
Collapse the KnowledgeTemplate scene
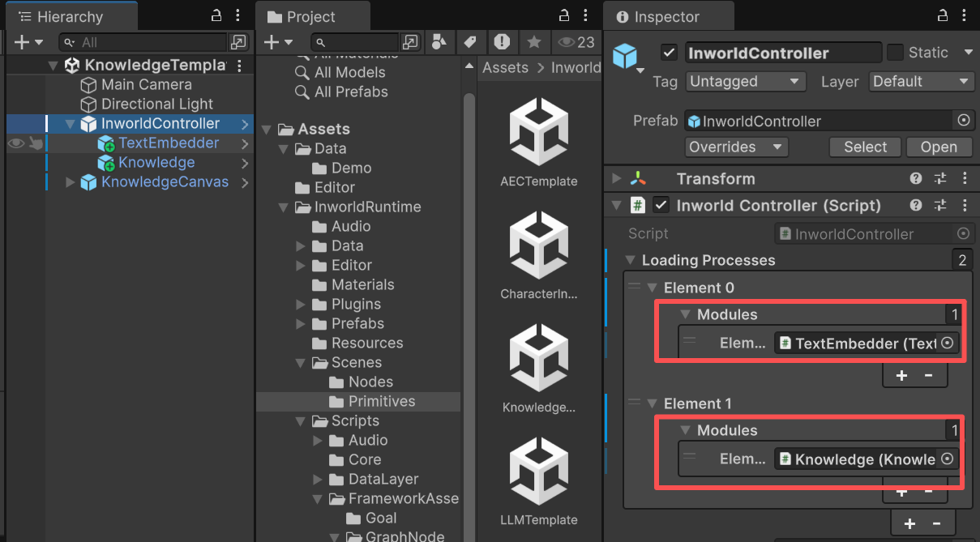(53, 66)
